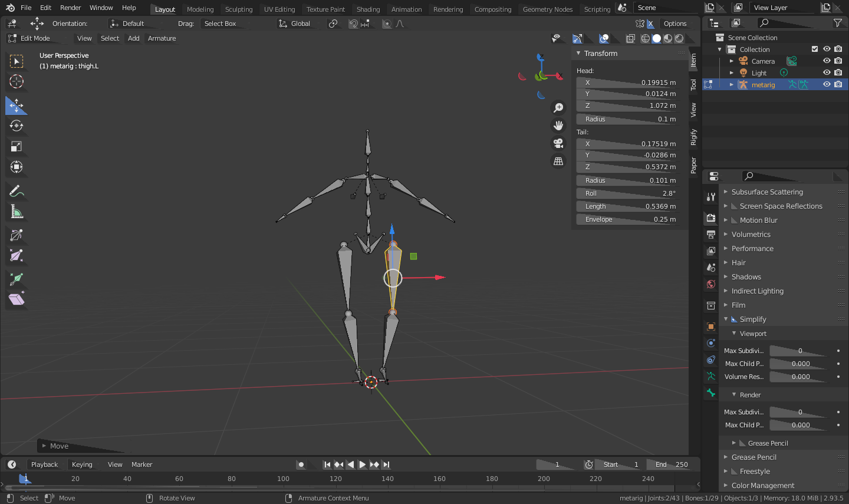The image size is (849, 504).
Task: Toggle X-Ray display
Action: 631,38
